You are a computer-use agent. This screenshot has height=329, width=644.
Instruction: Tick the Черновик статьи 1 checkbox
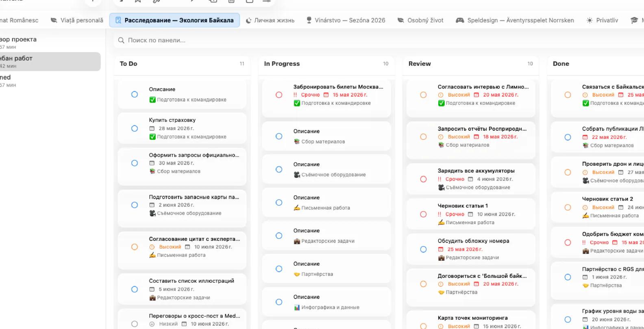(x=423, y=214)
